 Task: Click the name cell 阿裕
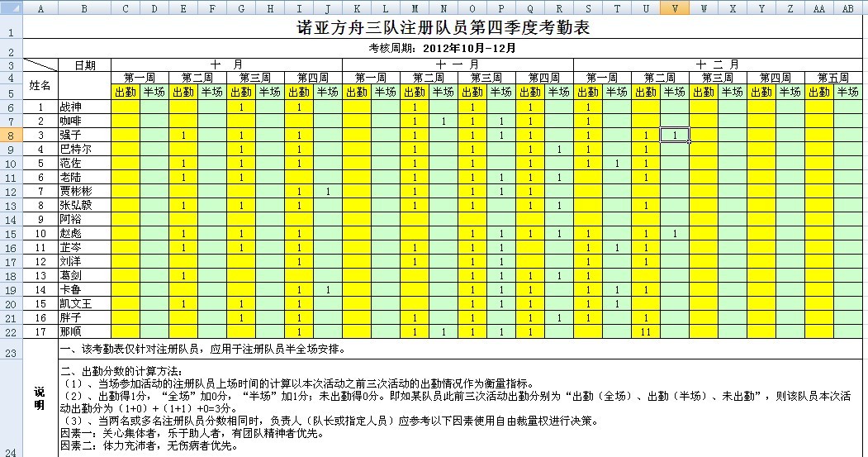[x=85, y=219]
